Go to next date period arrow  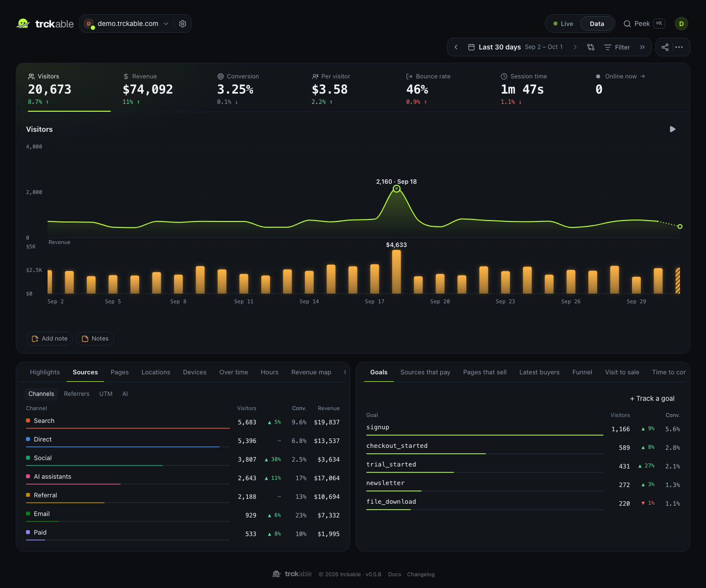point(575,47)
